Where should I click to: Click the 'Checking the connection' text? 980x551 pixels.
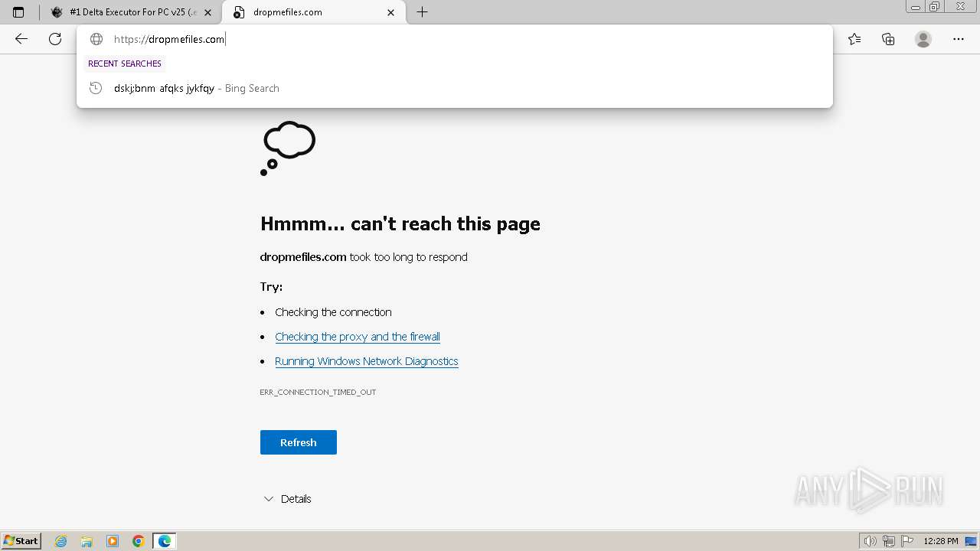(x=333, y=312)
